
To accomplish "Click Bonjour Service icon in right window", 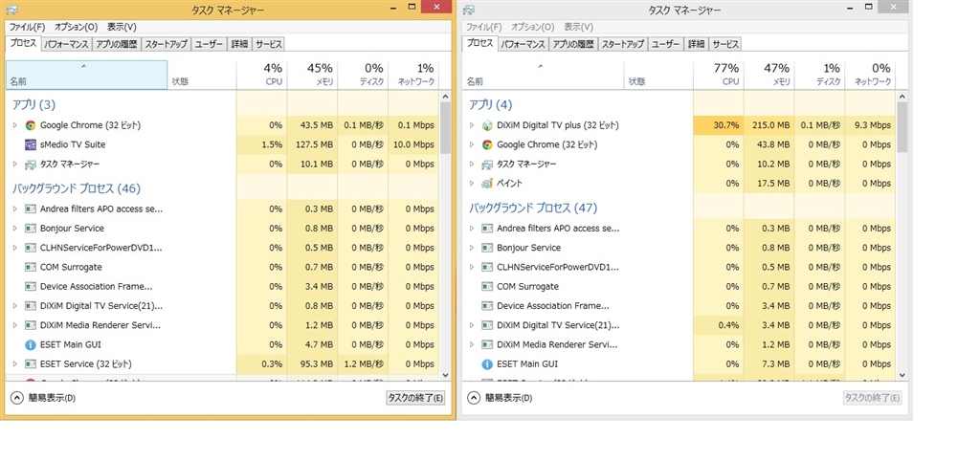I will [487, 248].
